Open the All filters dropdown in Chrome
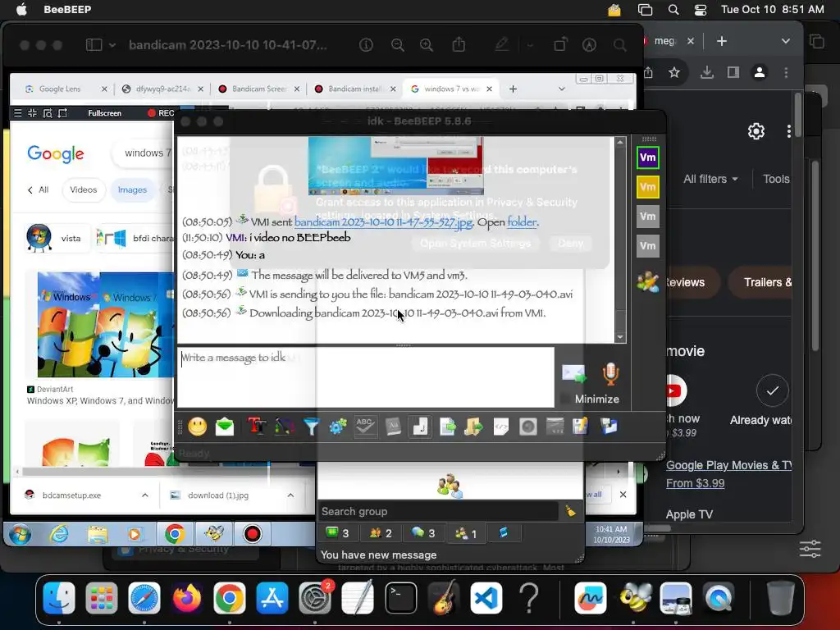 [x=710, y=179]
